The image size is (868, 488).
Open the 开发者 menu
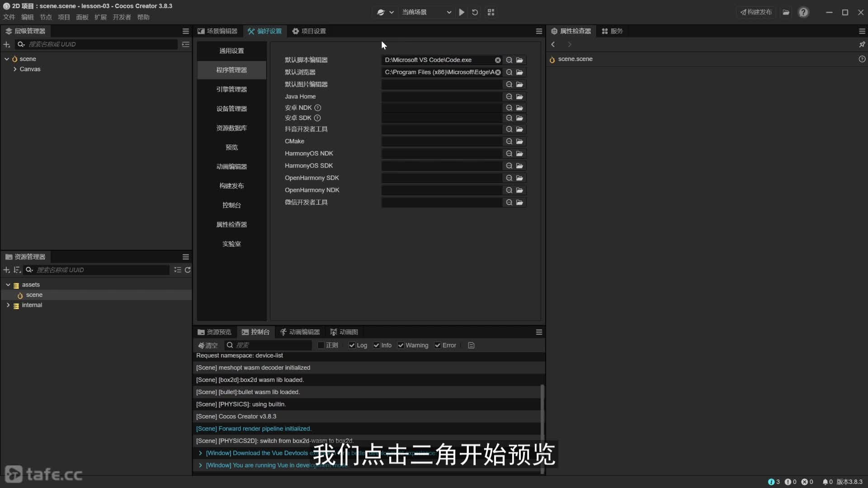[122, 17]
